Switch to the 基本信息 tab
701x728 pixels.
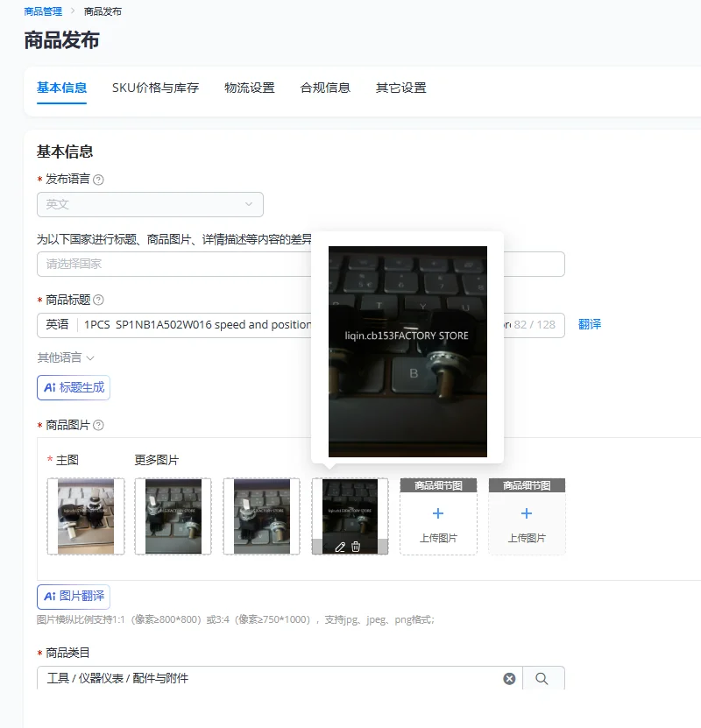[61, 88]
